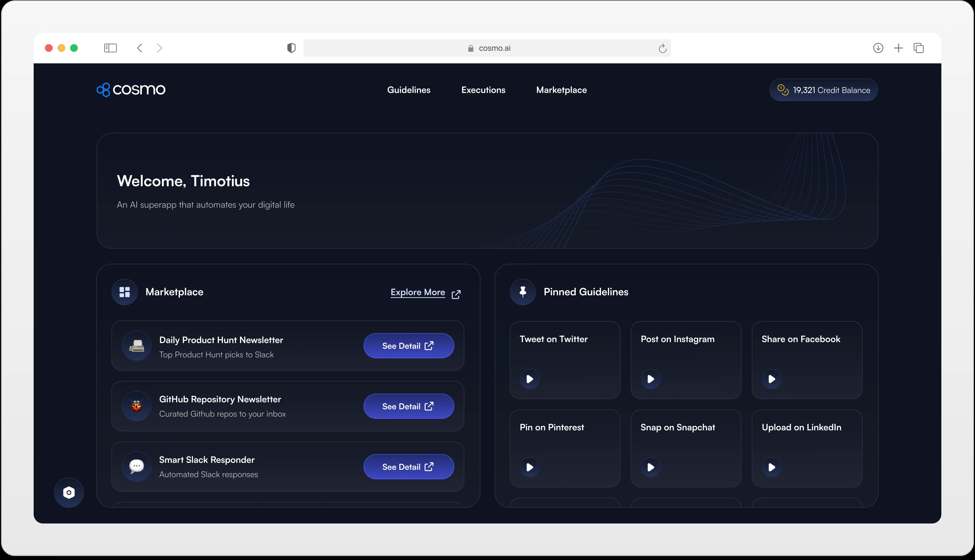Screen dimensions: 975x560
Task: Click the privacy shield icon
Action: pyautogui.click(x=292, y=48)
